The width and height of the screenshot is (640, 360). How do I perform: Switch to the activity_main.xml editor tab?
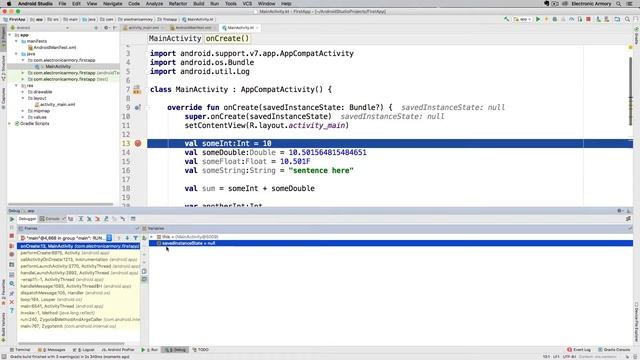click(144, 28)
